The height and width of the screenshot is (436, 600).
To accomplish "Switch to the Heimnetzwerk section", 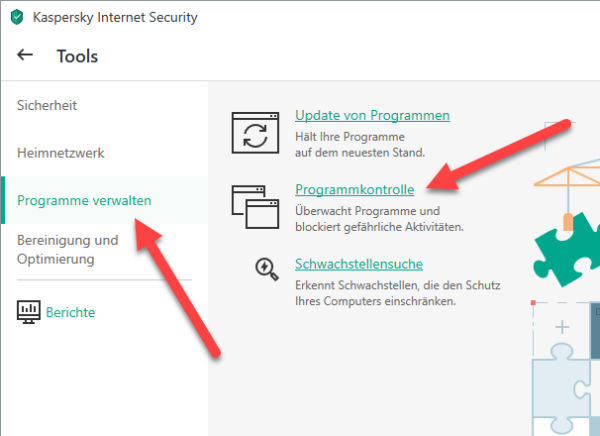I will pyautogui.click(x=60, y=153).
